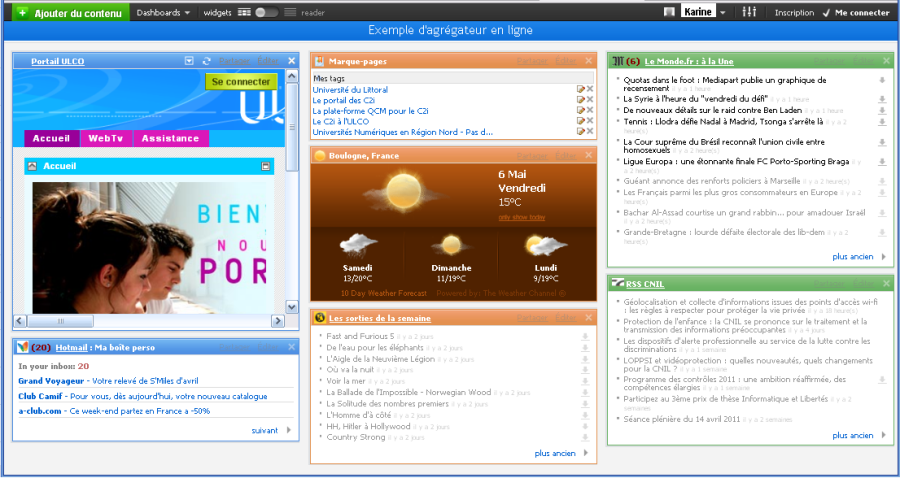The image size is (900, 478).
Task: Click the horizontal scrollbar right arrow in Portail ULCO
Action: 278,321
